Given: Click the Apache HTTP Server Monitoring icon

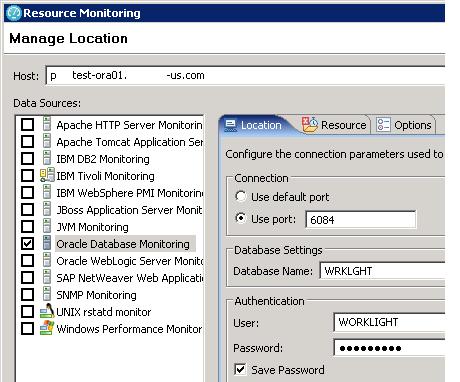Looking at the screenshot, I should click(x=47, y=124).
